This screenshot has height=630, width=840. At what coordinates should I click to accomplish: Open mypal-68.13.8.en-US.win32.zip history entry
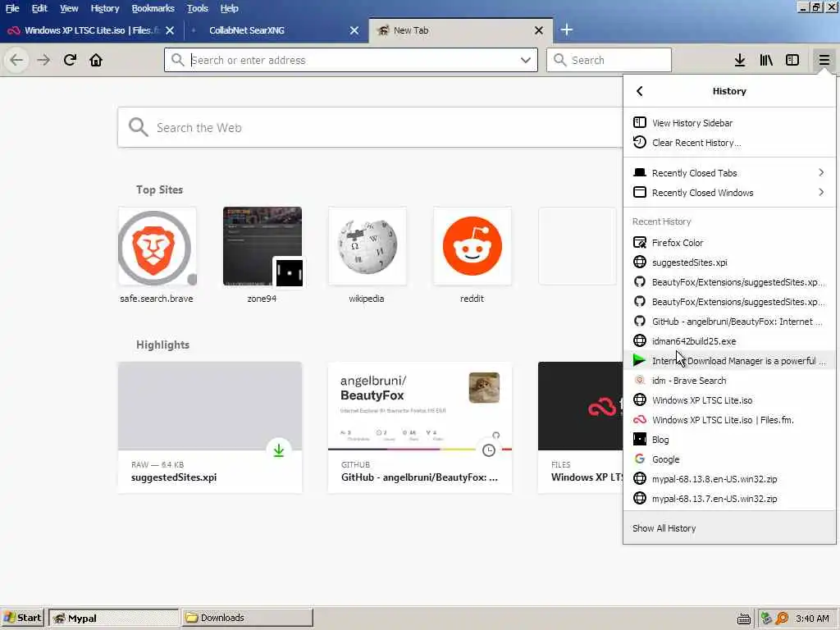click(729, 479)
